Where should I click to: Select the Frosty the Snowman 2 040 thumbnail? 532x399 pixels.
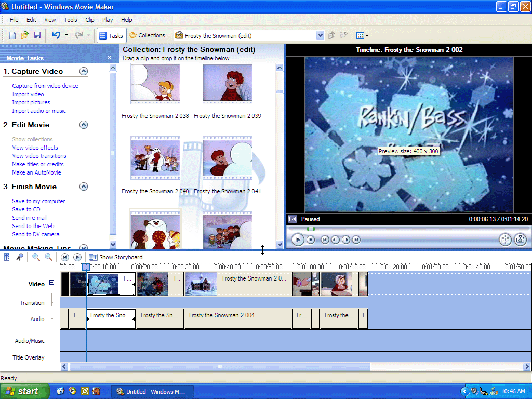point(155,158)
